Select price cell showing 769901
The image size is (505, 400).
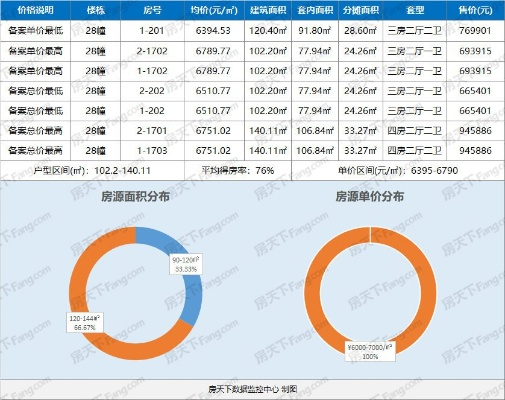[x=475, y=31]
